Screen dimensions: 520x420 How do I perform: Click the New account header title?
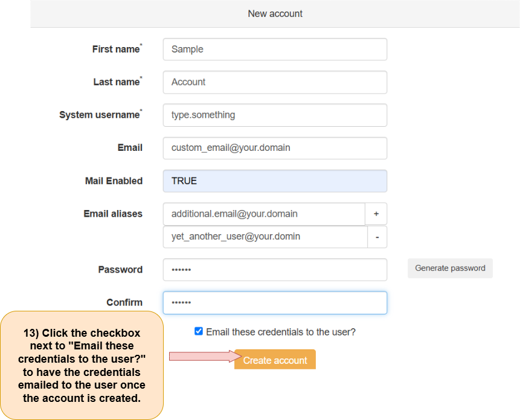point(275,13)
